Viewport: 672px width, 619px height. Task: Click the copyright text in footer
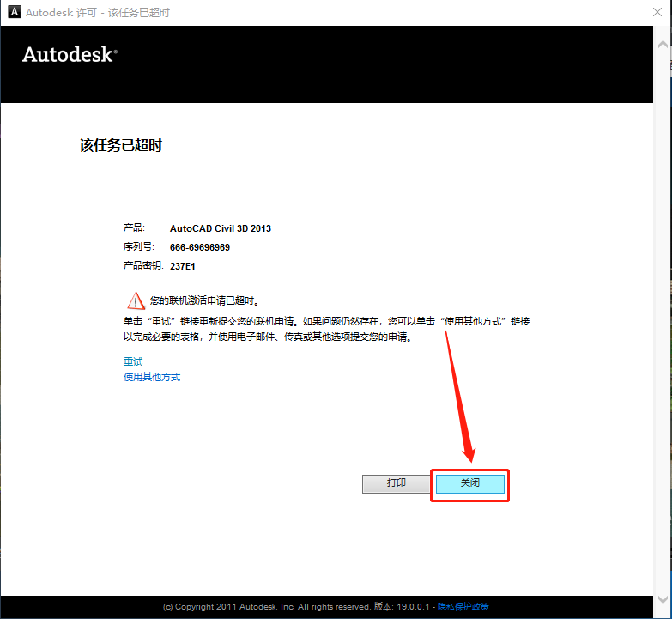pyautogui.click(x=296, y=607)
